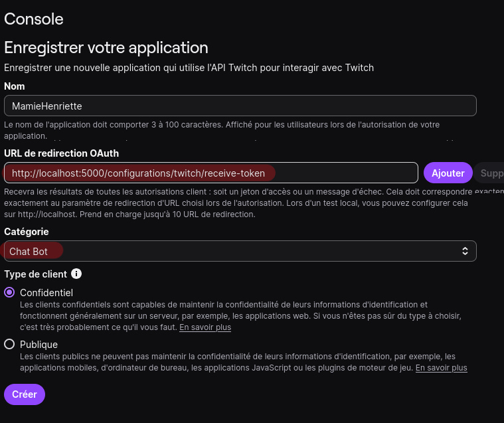
Task: Open the Catégorie dropdown showing Chat Bot
Action: 239,251
